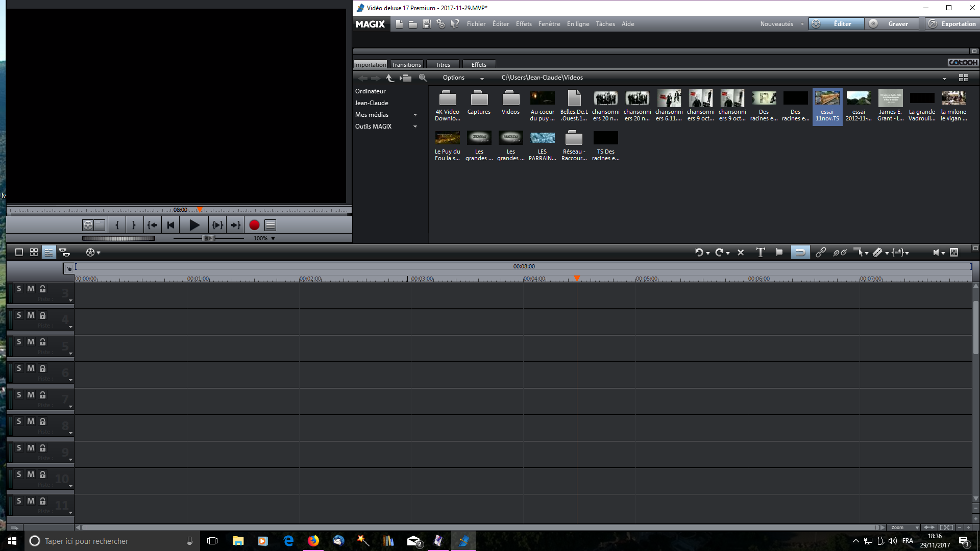
Task: Click the Redo arrow
Action: click(719, 252)
